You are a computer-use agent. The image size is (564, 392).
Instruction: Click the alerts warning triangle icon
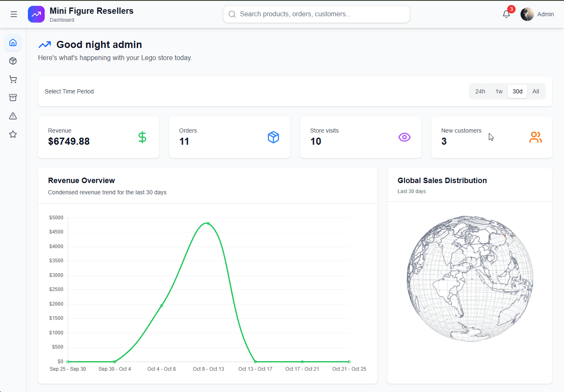coord(13,116)
